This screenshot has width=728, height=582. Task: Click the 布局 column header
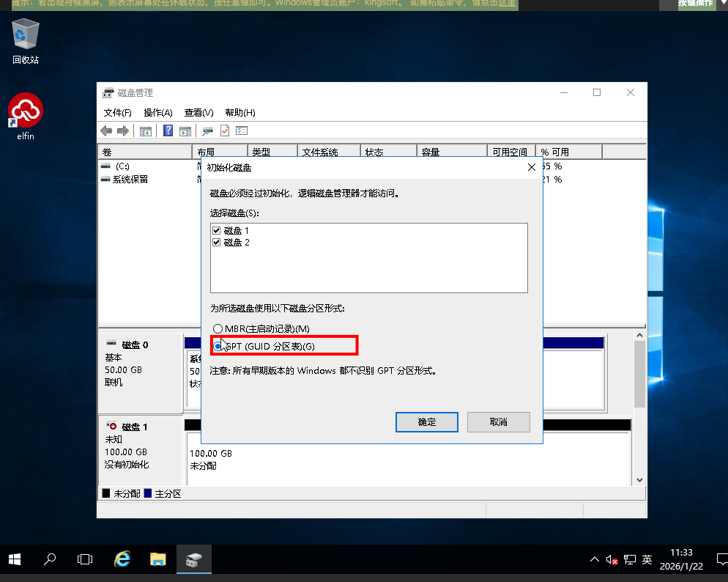click(220, 152)
